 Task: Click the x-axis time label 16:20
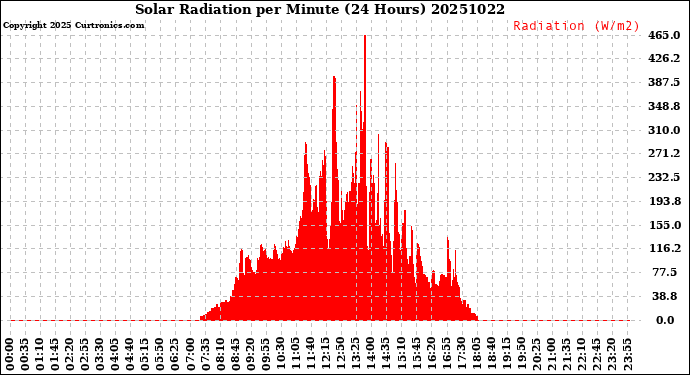point(432,355)
